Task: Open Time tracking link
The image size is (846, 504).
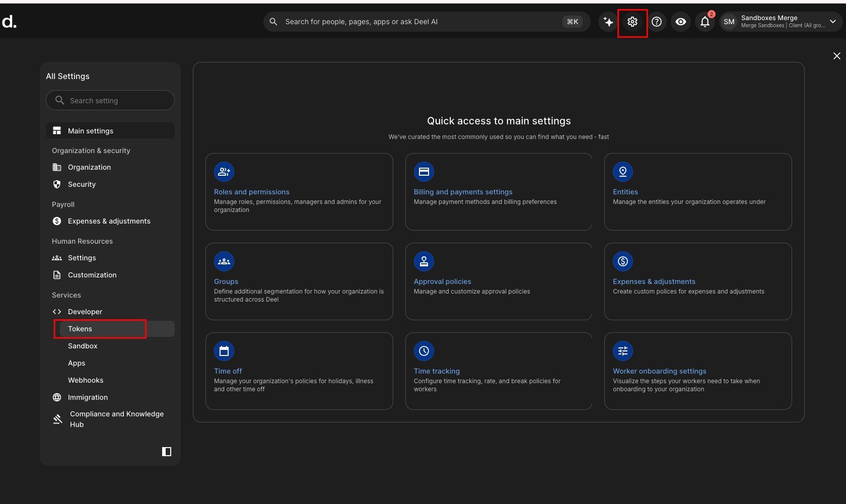Action: pos(437,371)
